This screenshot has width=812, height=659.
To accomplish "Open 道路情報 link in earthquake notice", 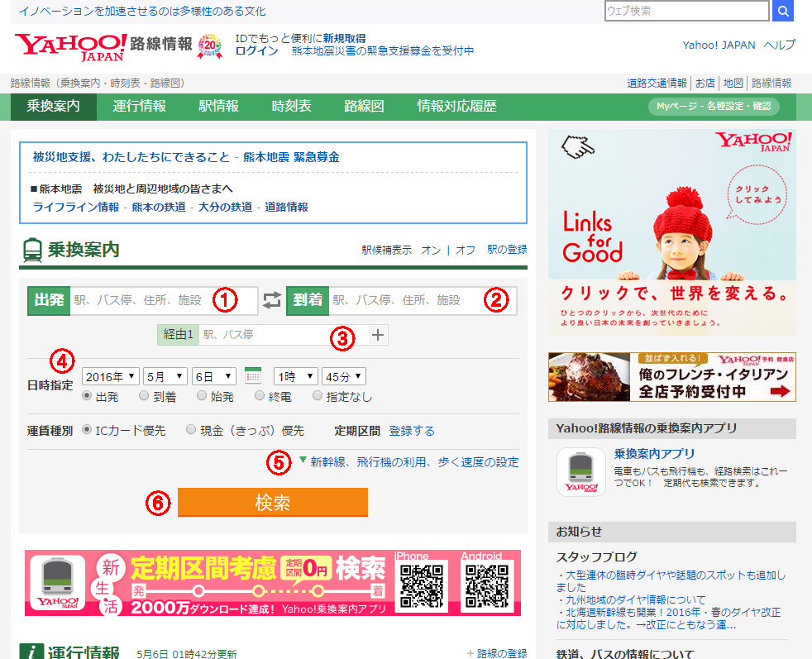I will (286, 207).
